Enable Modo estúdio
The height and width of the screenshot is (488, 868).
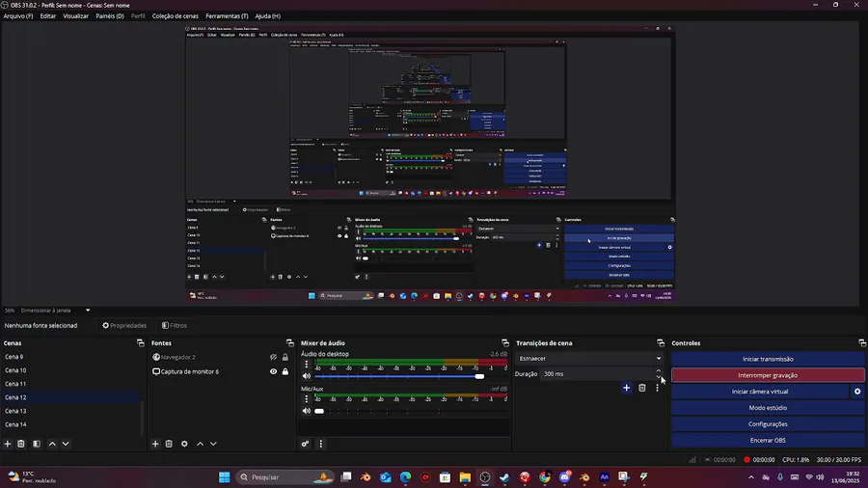tap(768, 408)
